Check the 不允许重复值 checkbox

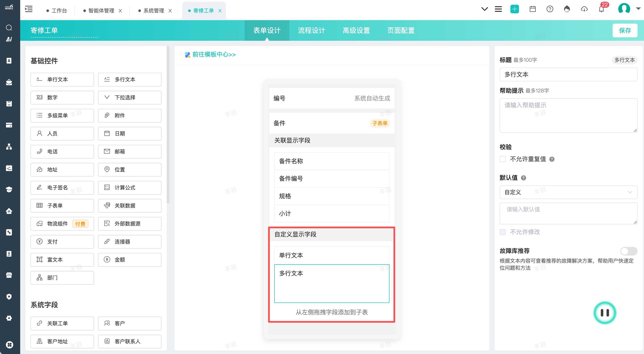pos(502,159)
